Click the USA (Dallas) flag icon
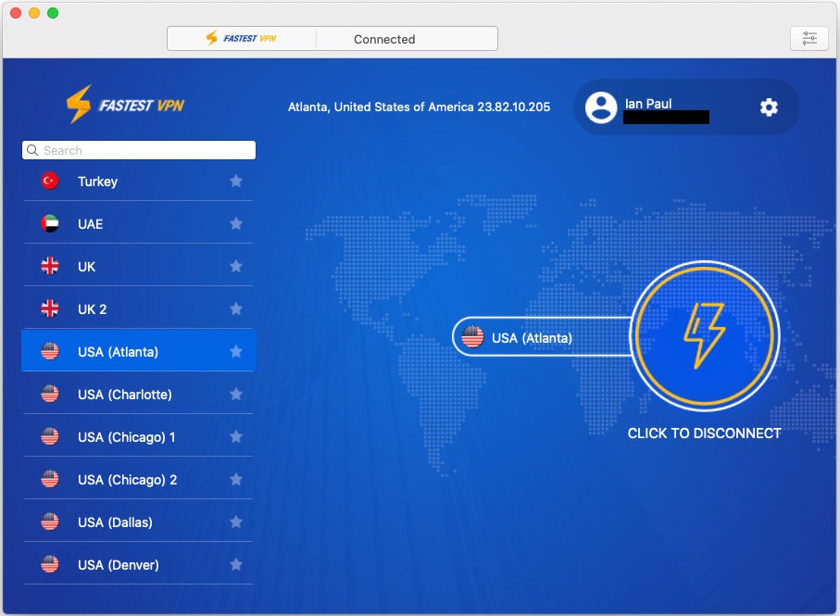This screenshot has width=840, height=616. click(50, 522)
